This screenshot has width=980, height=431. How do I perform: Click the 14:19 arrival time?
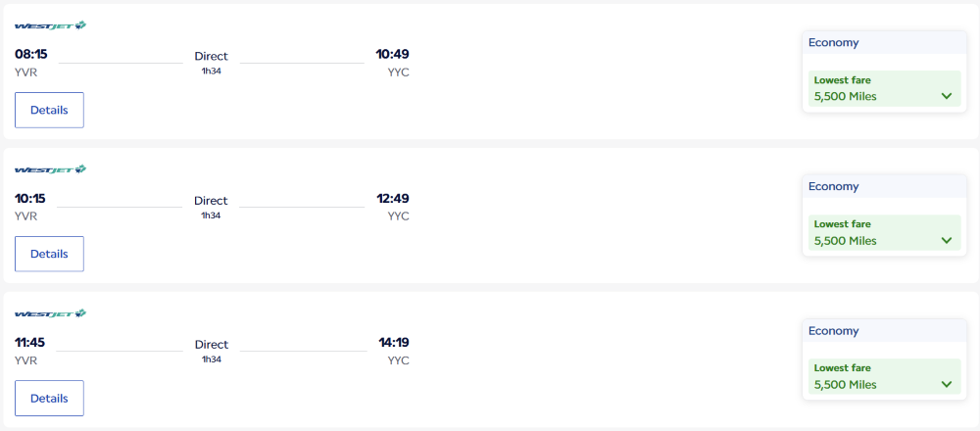(x=393, y=342)
